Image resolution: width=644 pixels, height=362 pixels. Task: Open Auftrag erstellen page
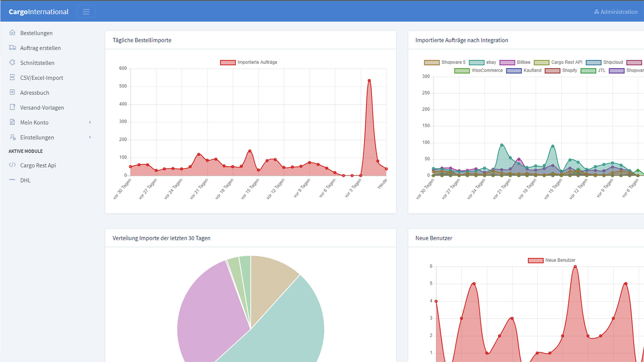(41, 48)
